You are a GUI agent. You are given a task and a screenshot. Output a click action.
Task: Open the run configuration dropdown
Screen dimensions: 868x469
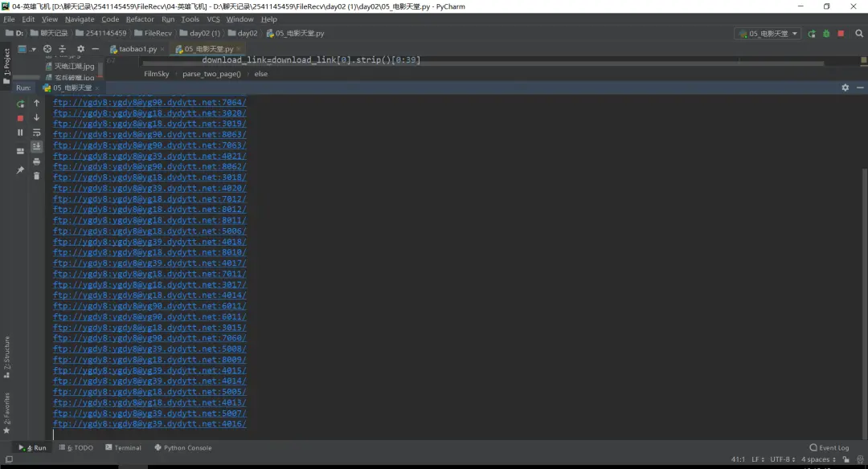768,33
